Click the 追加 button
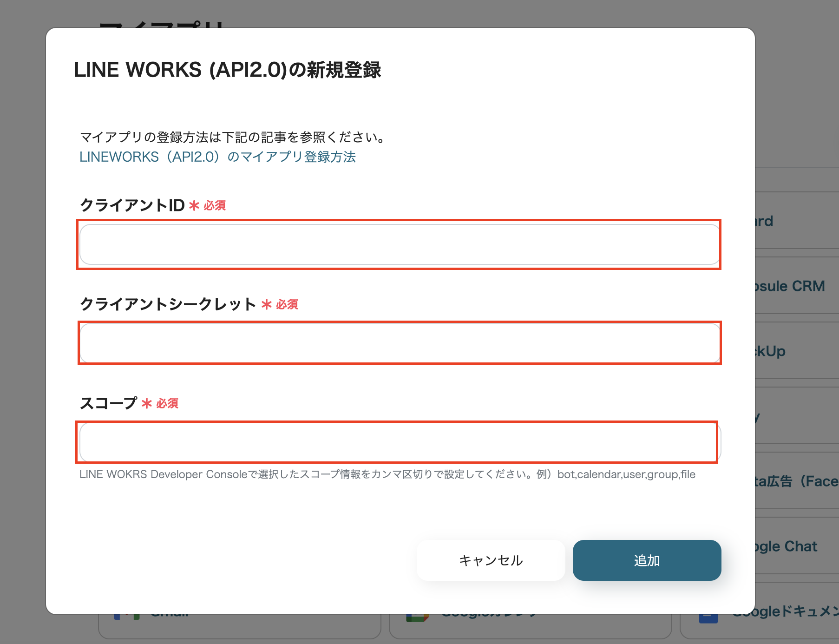 647,560
